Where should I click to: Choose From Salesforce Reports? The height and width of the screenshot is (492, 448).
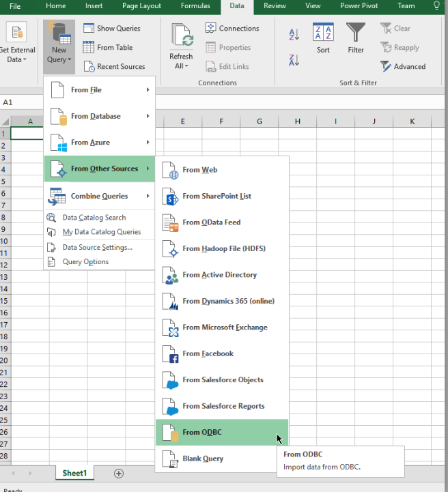click(222, 406)
